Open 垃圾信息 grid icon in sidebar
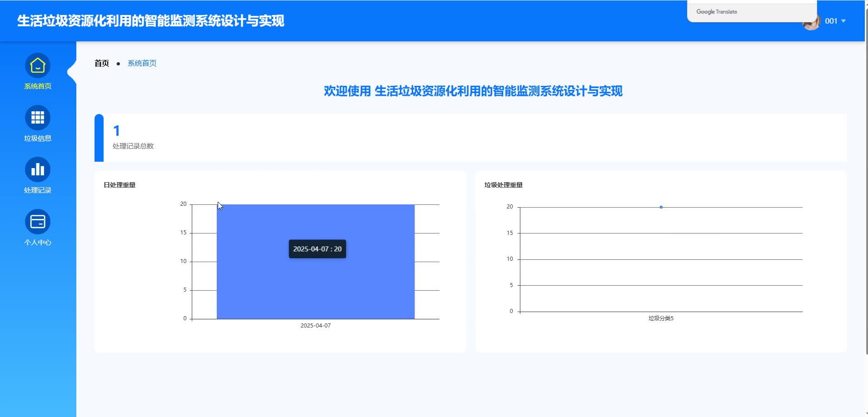The image size is (868, 417). [x=38, y=118]
